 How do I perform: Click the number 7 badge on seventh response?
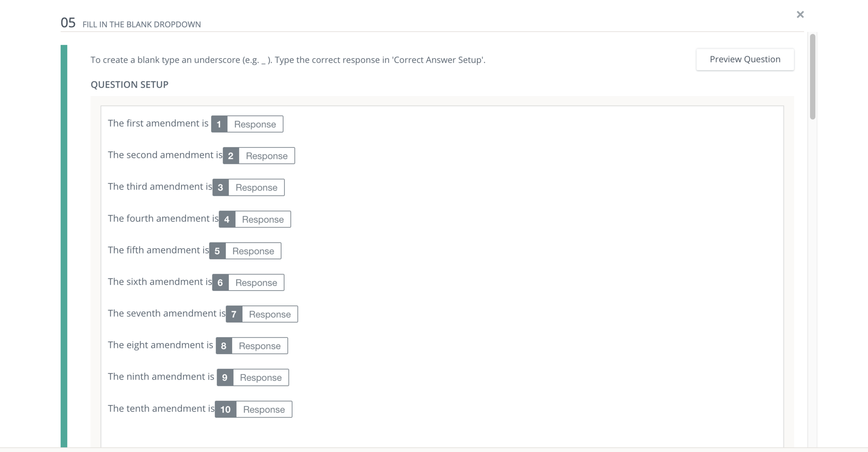(x=234, y=314)
